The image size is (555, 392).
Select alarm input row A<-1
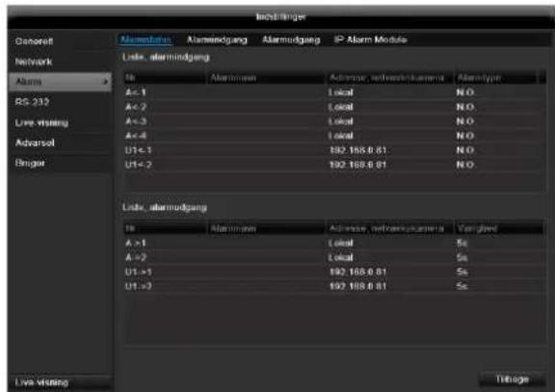[334, 92]
